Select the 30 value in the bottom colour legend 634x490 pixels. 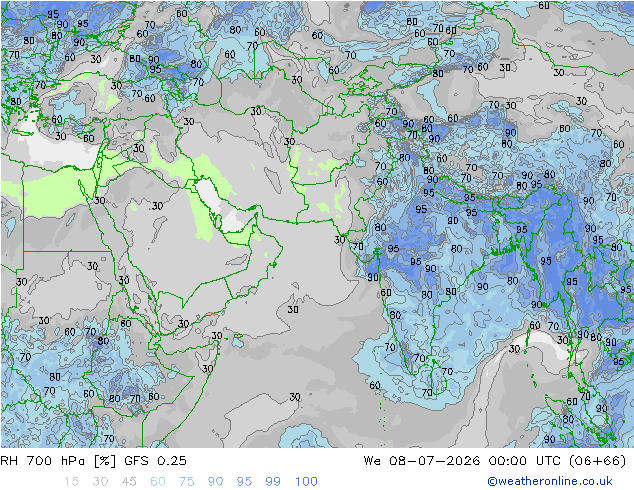tap(100, 482)
